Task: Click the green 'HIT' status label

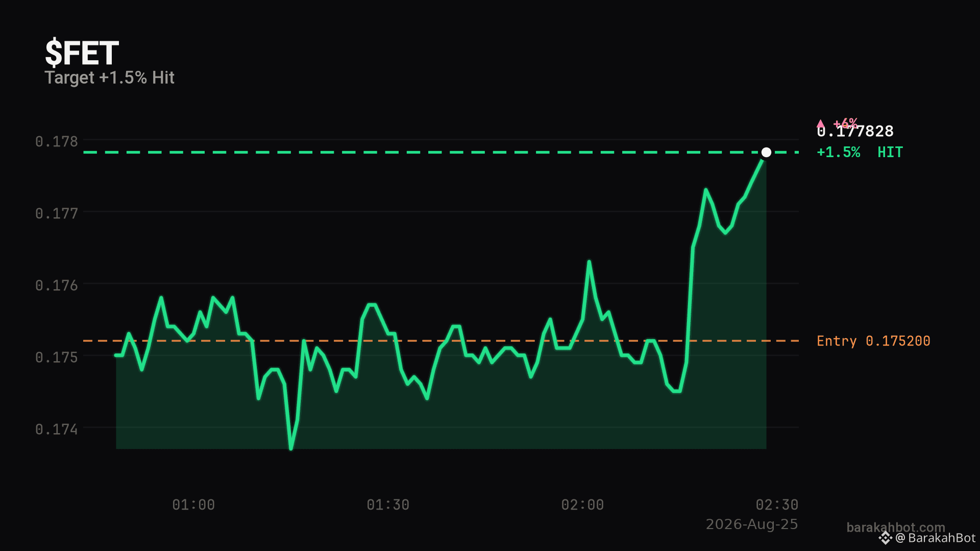Action: coord(890,152)
